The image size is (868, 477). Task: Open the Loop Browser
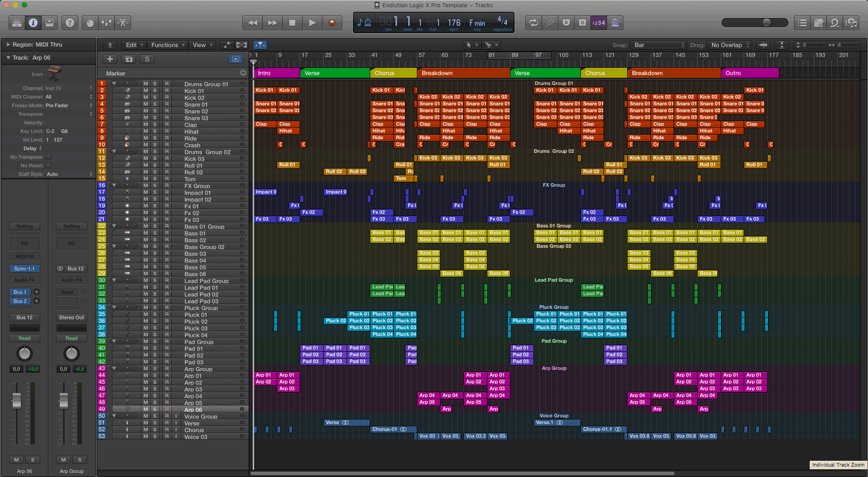click(x=835, y=23)
